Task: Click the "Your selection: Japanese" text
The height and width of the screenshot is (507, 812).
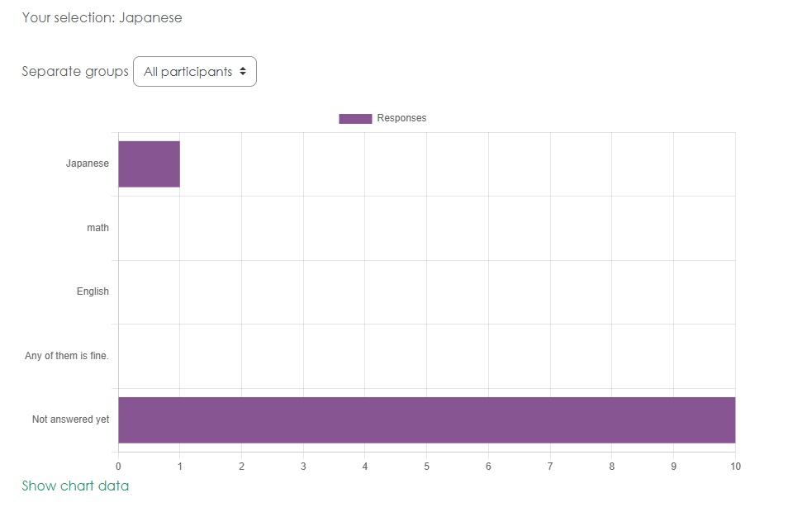Action: 102,17
